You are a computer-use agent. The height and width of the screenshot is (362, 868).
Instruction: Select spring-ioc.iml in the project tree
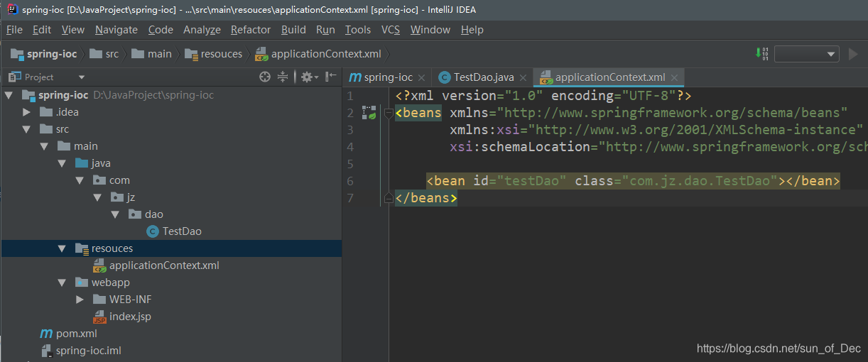(x=89, y=351)
